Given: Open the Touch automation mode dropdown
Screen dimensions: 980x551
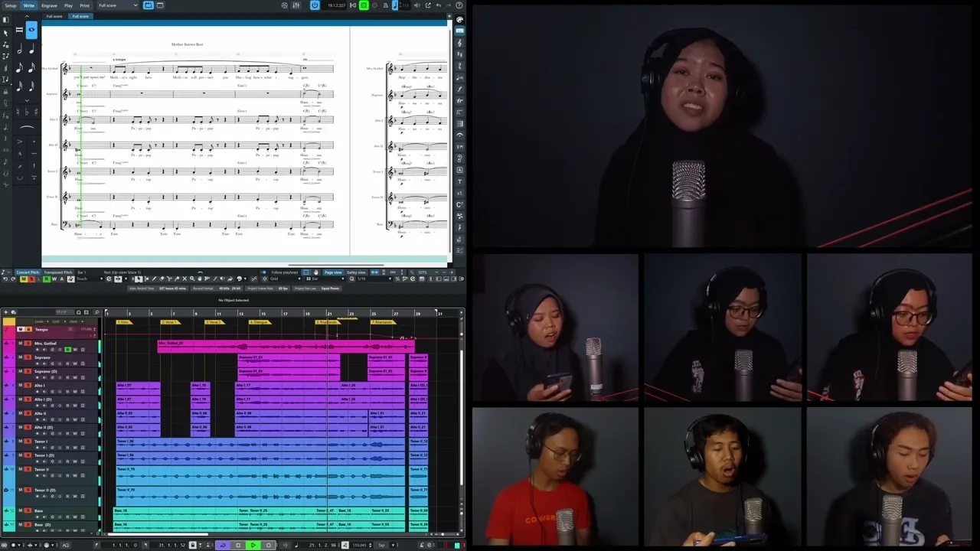Looking at the screenshot, I should [x=90, y=279].
